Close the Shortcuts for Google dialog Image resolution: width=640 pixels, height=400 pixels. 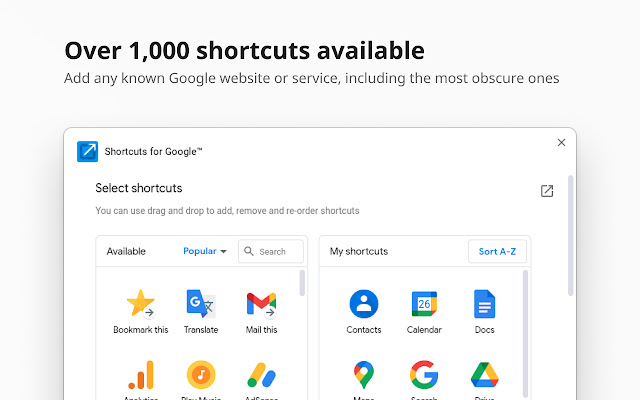coord(561,143)
